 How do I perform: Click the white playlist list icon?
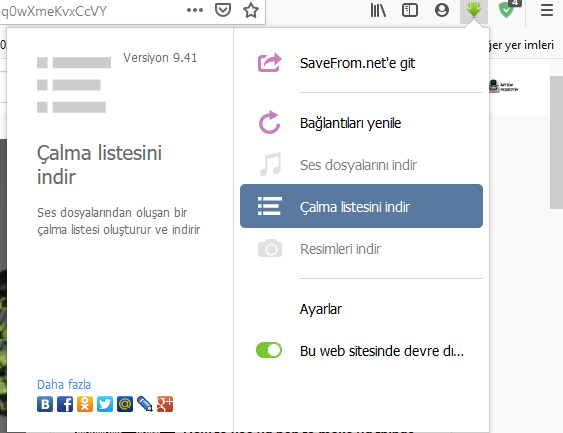(x=270, y=206)
